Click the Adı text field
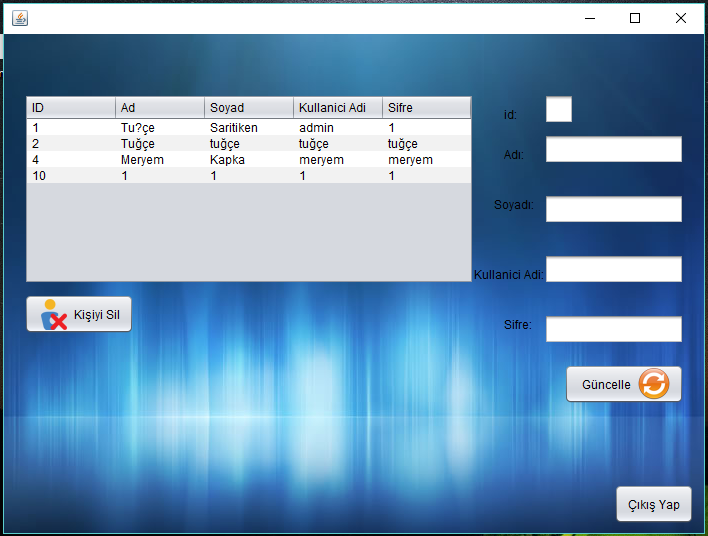 tap(613, 150)
